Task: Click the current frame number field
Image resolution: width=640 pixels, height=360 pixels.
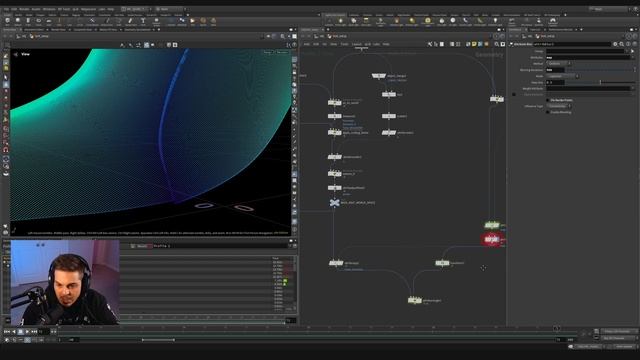Action: click(44, 332)
